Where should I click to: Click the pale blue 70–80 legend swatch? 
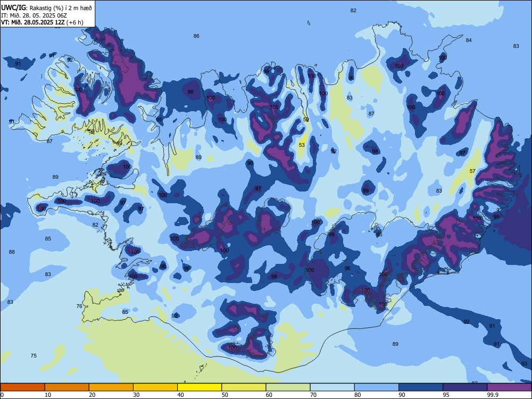point(332,387)
